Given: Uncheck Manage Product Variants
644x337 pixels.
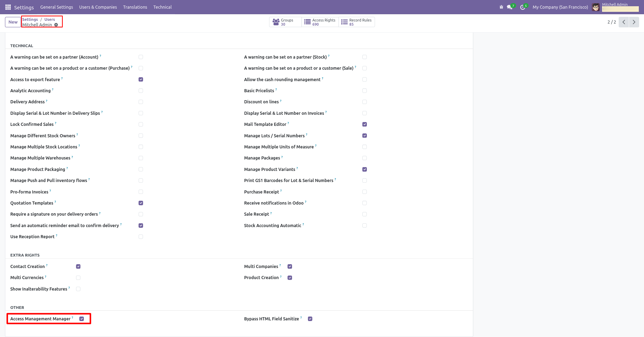Looking at the screenshot, I should [x=364, y=169].
